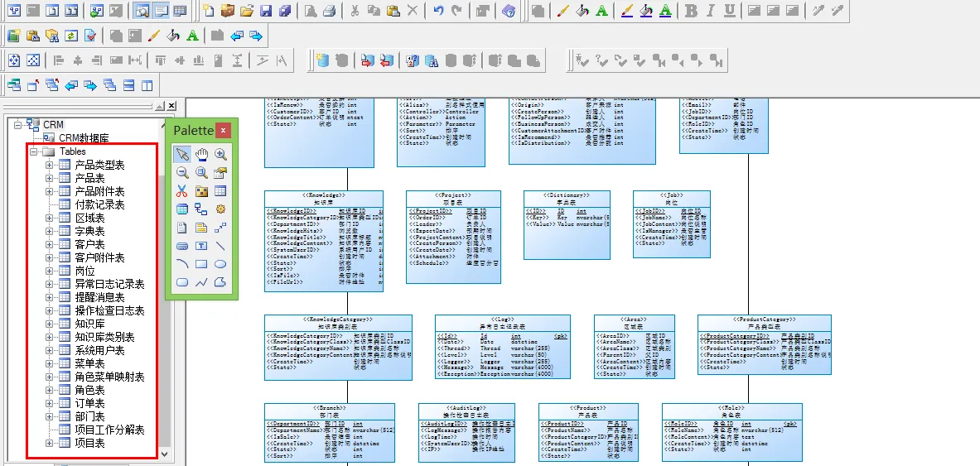Expand the 产品类型表 tree node

[x=50, y=166]
